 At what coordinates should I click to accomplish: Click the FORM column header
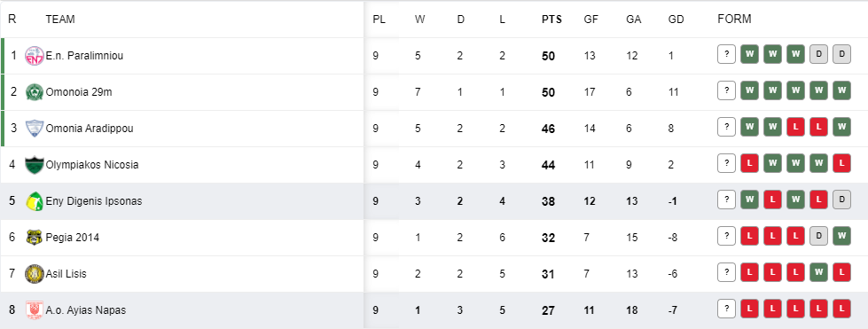click(734, 20)
